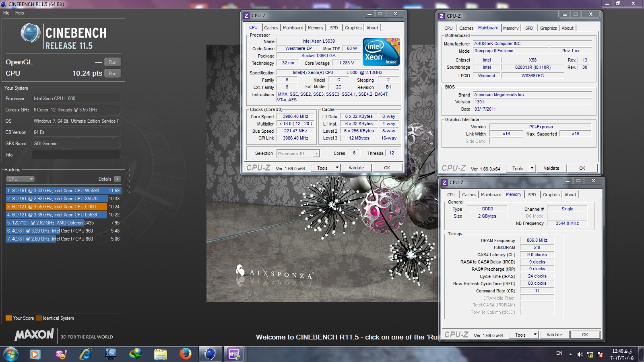Click the EN language indicator

pyautogui.click(x=559, y=353)
